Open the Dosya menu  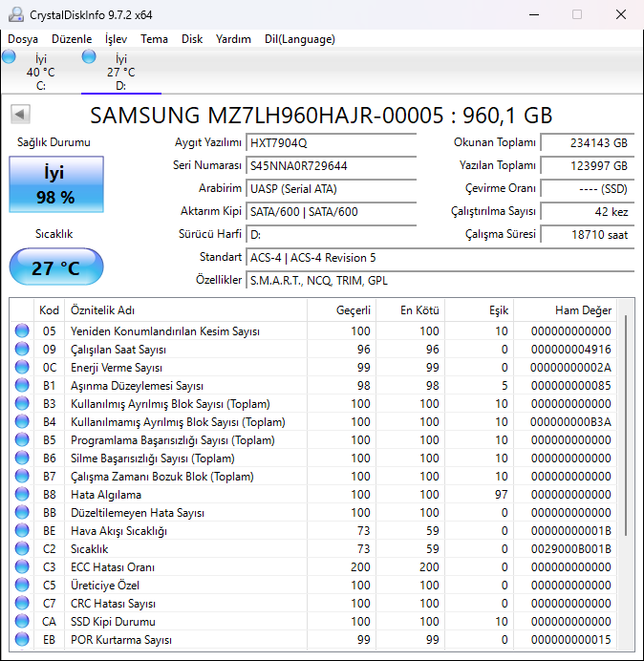(x=23, y=39)
